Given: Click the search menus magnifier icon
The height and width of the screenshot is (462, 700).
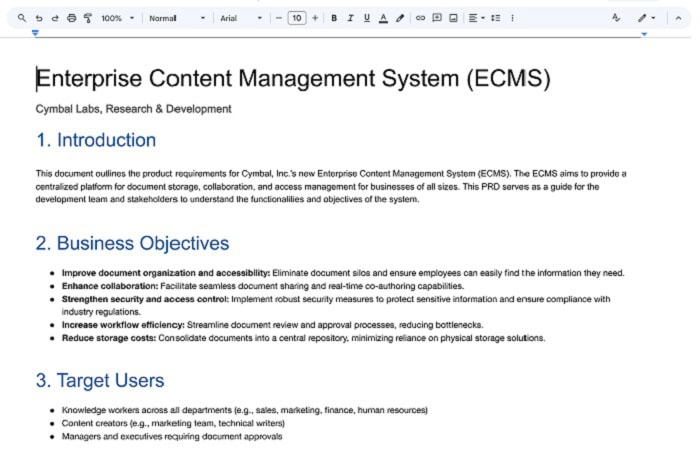Looking at the screenshot, I should (x=22, y=18).
